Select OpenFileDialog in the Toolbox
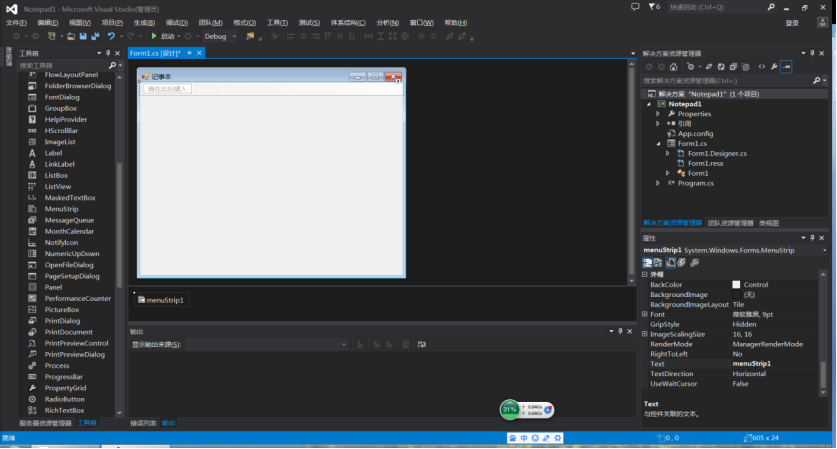Image resolution: width=837 pixels, height=449 pixels. 69,265
